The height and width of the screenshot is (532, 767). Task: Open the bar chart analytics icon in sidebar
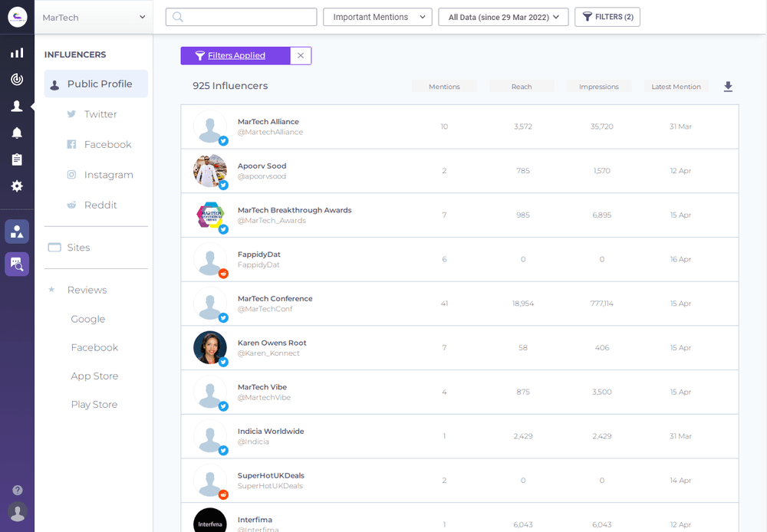click(x=17, y=53)
